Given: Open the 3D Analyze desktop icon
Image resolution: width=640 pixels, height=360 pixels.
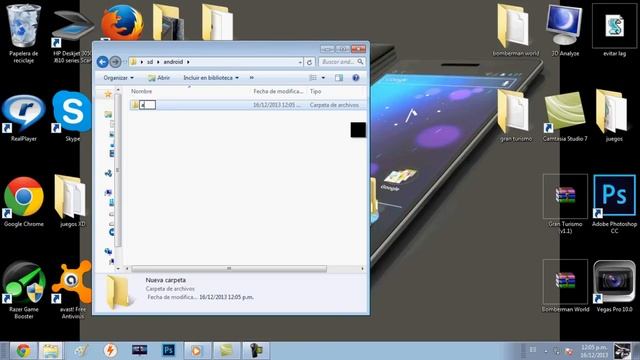Looking at the screenshot, I should pyautogui.click(x=565, y=30).
